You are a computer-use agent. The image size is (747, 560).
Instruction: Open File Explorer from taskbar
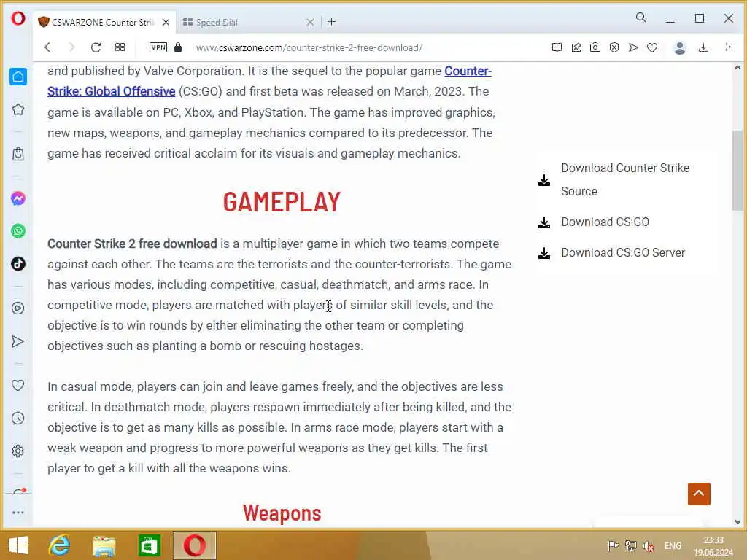(104, 545)
